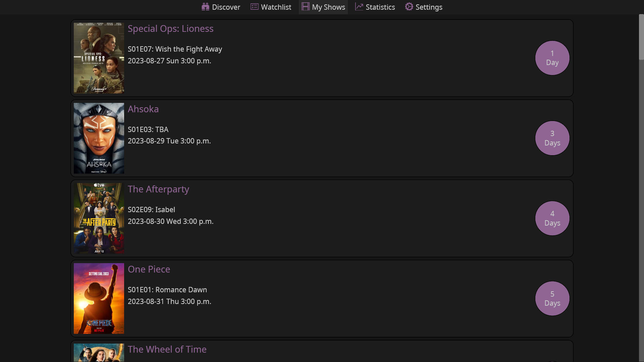Open The Afterparty show page

coord(158,189)
